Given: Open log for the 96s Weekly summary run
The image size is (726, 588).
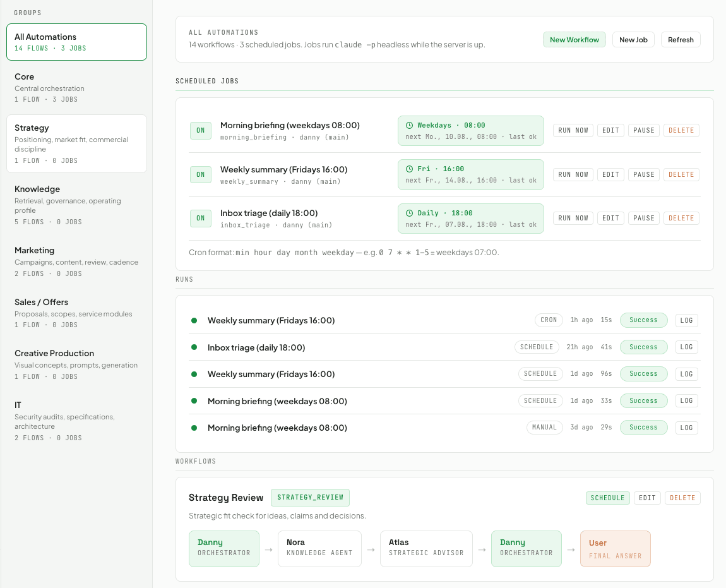Looking at the screenshot, I should 686,374.
